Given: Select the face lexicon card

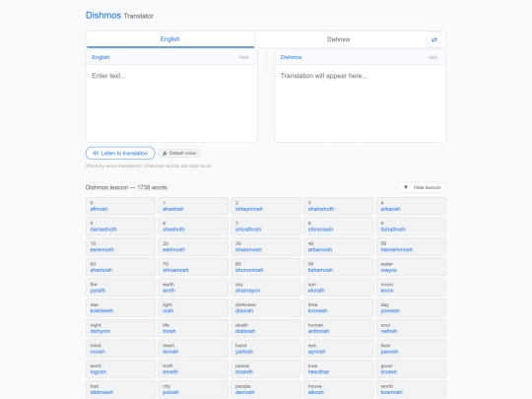Looking at the screenshot, I should click(x=411, y=349).
